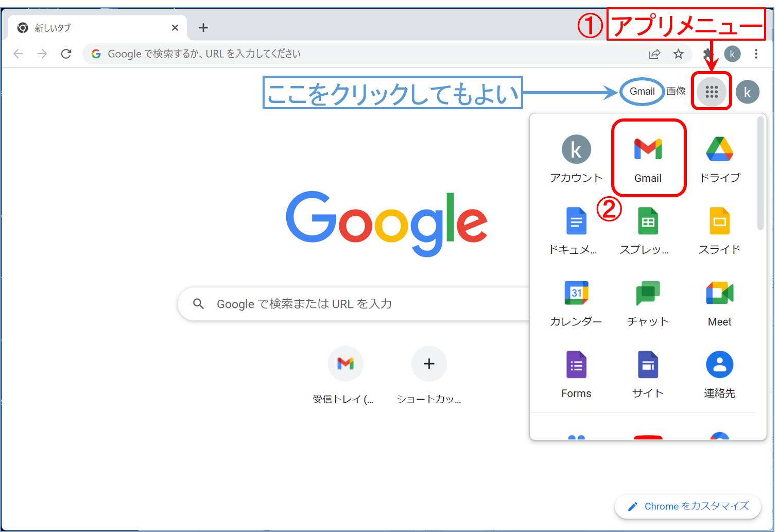Screen dimensions: 779x532
Task: Bookmark this tab with star icon
Action: click(679, 54)
